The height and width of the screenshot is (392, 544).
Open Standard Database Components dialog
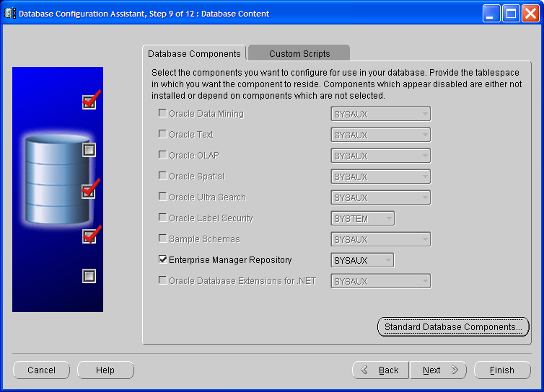coord(453,327)
